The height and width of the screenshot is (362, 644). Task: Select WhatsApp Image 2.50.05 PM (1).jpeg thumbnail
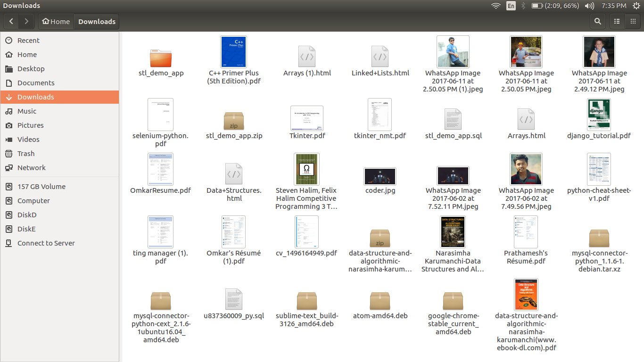[x=453, y=51]
